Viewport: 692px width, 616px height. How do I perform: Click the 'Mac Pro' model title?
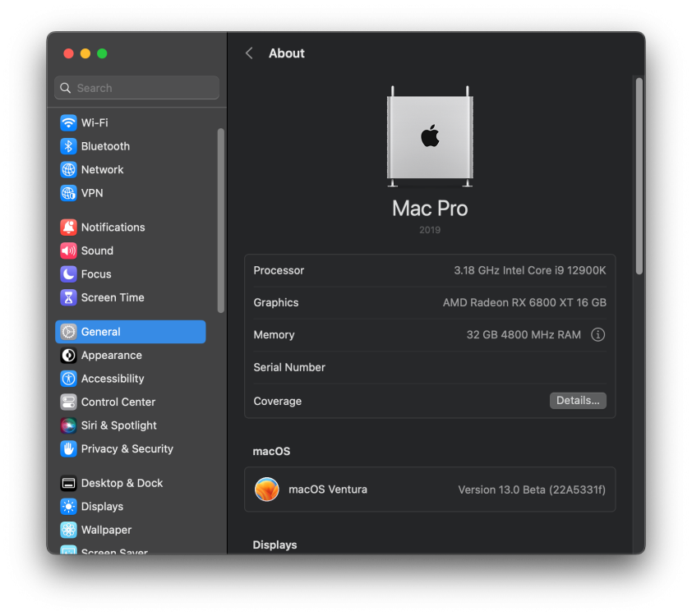pos(430,208)
